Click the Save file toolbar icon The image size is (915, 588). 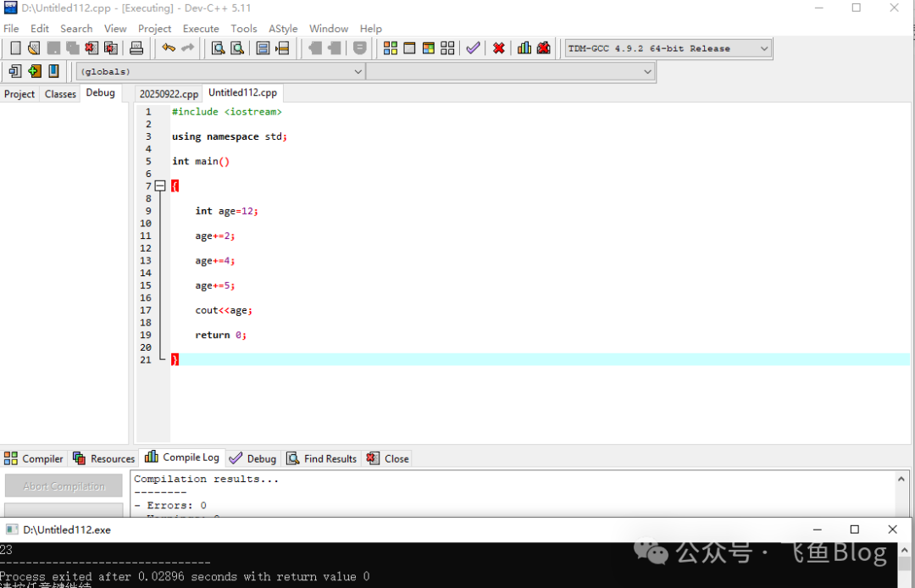(53, 48)
